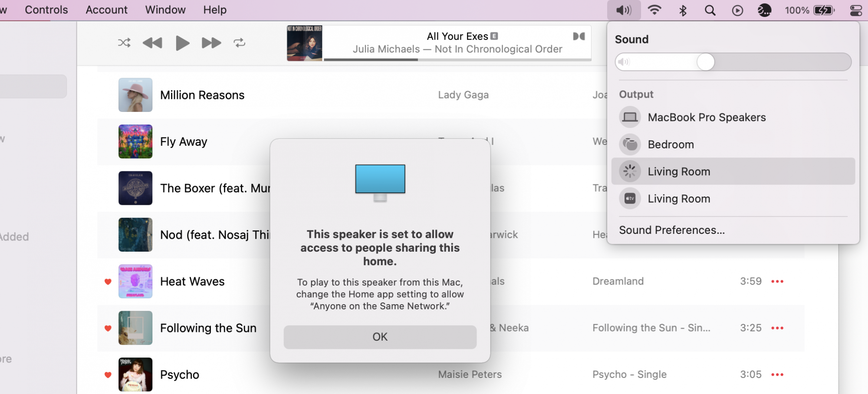This screenshot has height=394, width=868.
Task: Click the 3:59 duration of Heat Waves
Action: click(x=751, y=281)
